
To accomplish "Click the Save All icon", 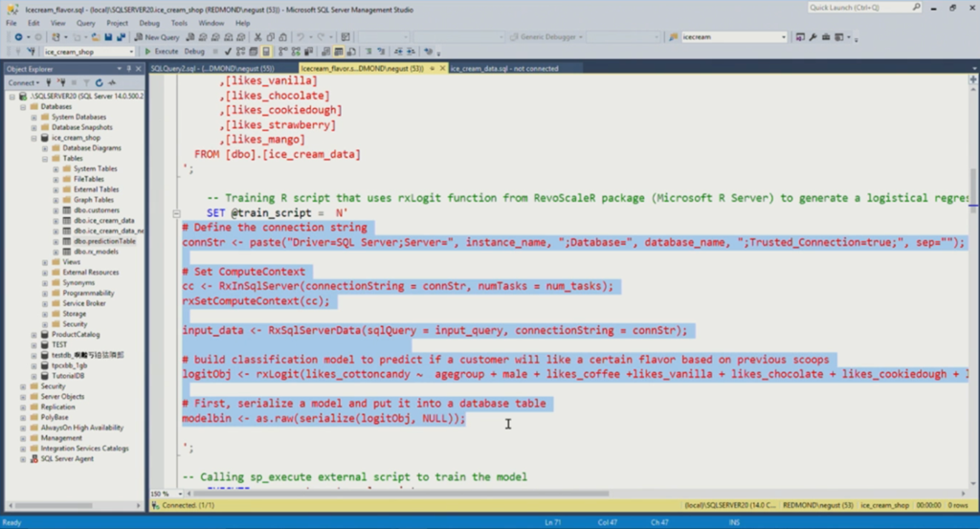I will 121,37.
